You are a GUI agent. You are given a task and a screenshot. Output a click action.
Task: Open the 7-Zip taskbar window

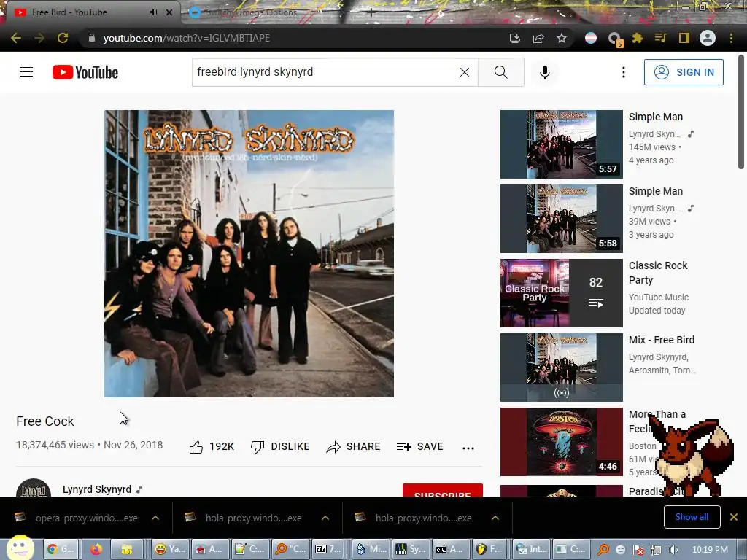click(x=328, y=549)
